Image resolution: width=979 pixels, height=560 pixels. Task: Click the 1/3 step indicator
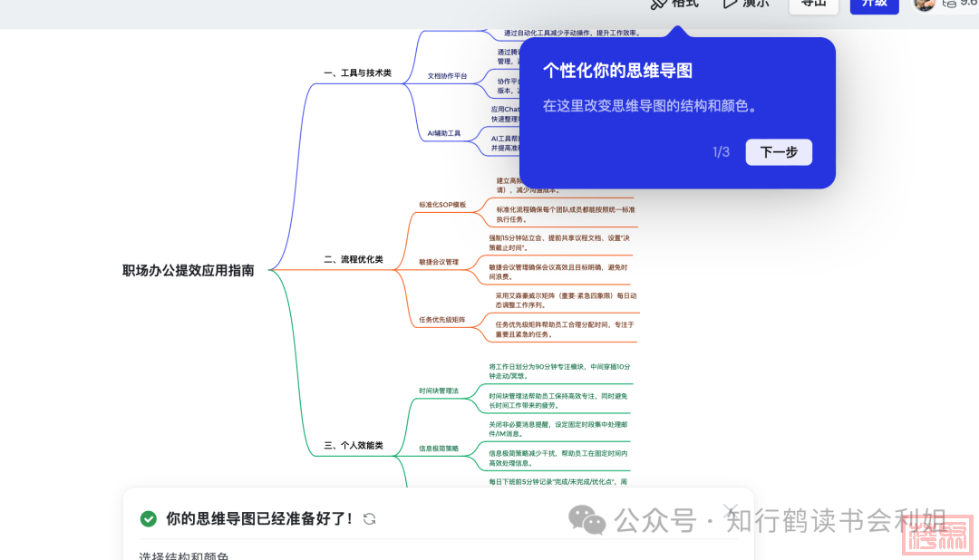(x=722, y=151)
